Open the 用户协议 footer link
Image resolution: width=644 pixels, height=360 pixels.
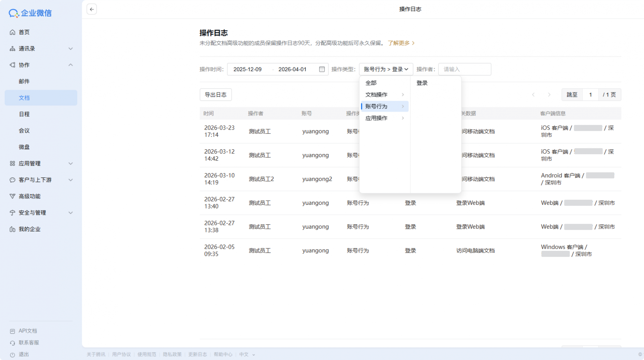coord(121,355)
